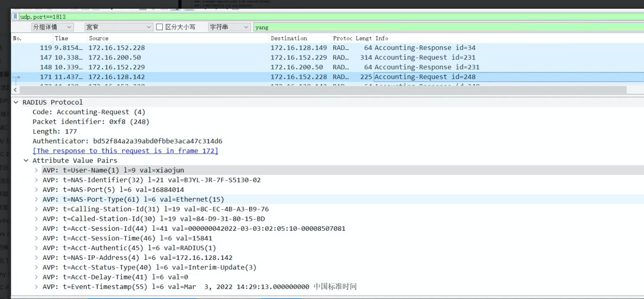Expand the NAS-Port-Type Ethernet AVP
Viewport: 644px width, 299px height.
36,199
